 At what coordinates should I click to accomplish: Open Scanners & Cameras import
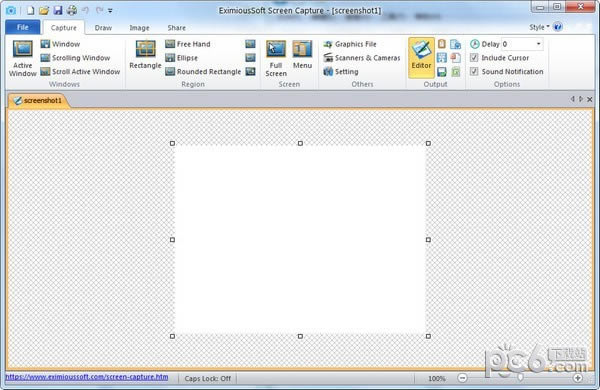[x=362, y=58]
